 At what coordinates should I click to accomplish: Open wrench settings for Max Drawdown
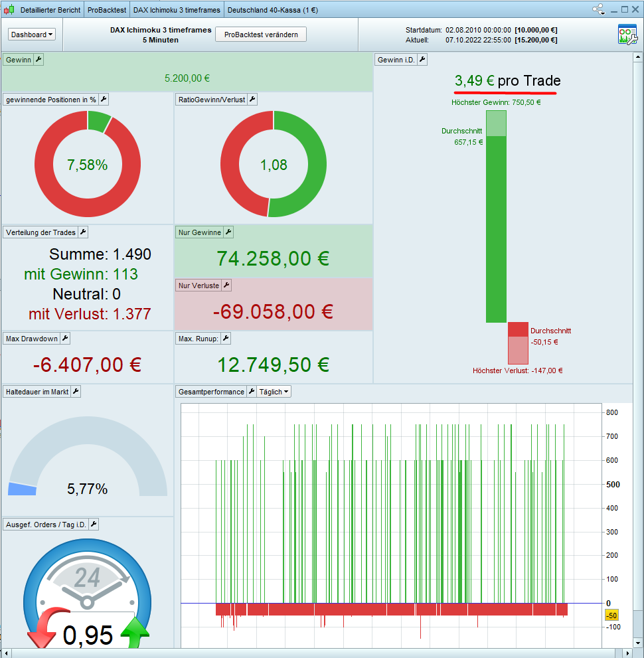coord(65,338)
